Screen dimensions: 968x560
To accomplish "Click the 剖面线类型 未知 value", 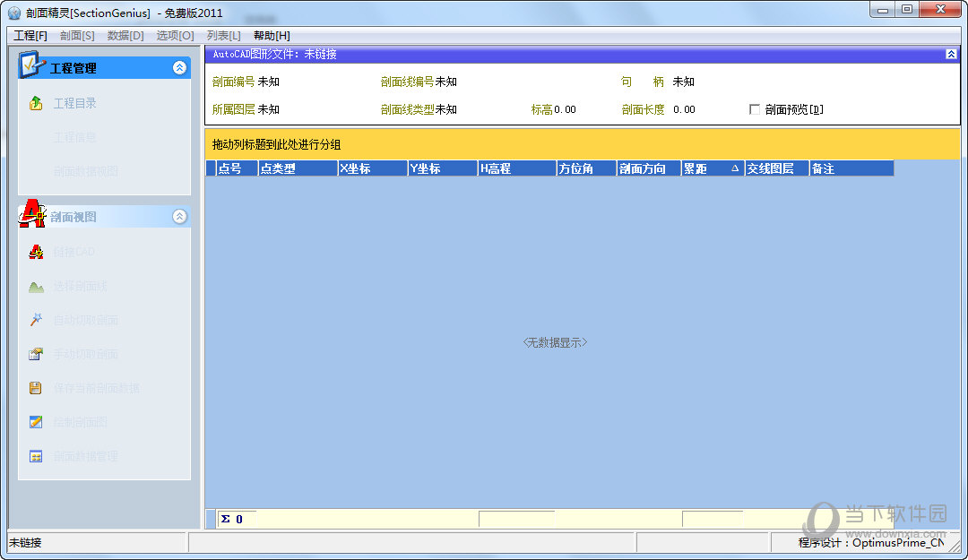I will (x=445, y=109).
